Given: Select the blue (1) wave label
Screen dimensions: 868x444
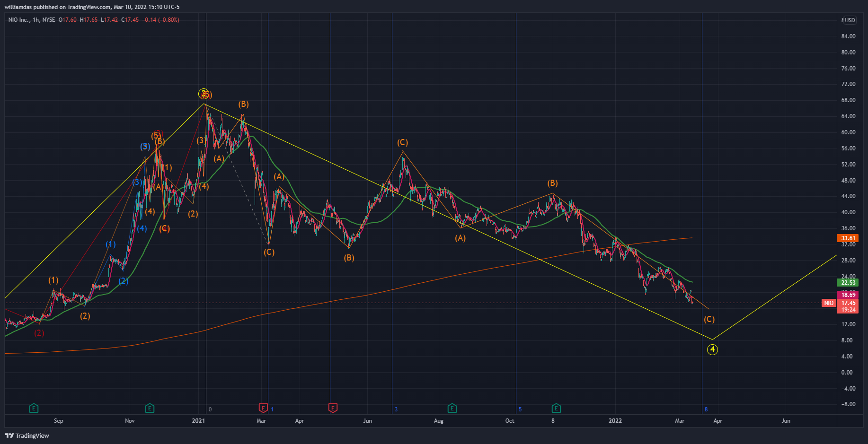Looking at the screenshot, I should pyautogui.click(x=110, y=244).
